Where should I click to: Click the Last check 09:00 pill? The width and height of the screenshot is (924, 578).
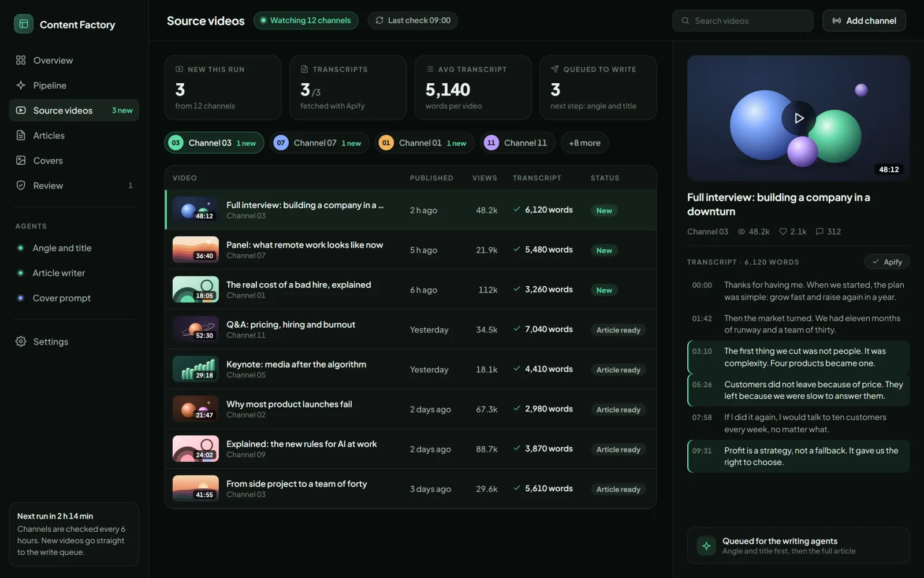pyautogui.click(x=413, y=20)
